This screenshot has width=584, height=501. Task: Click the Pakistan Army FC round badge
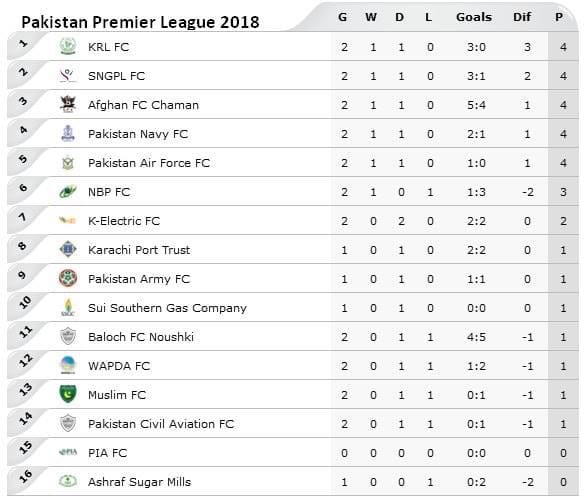click(x=68, y=278)
